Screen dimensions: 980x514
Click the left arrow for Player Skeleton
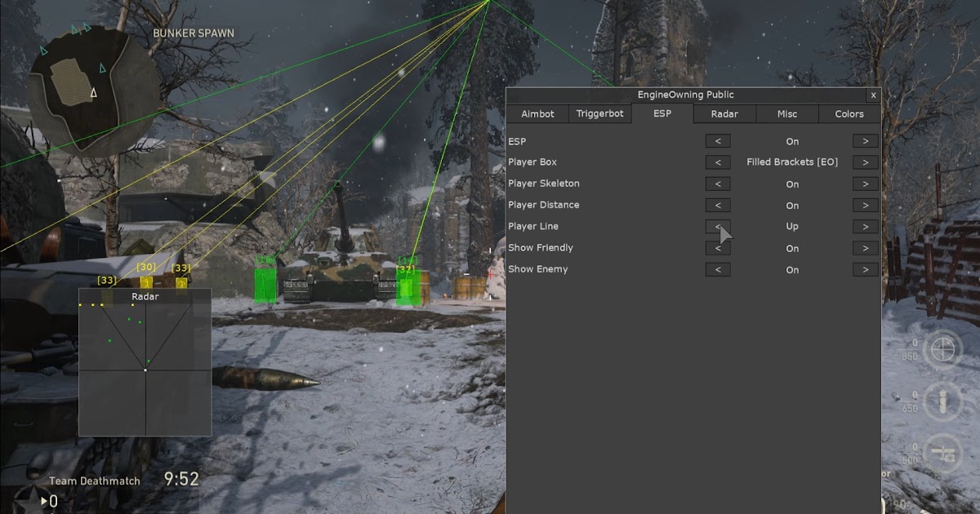(x=718, y=184)
